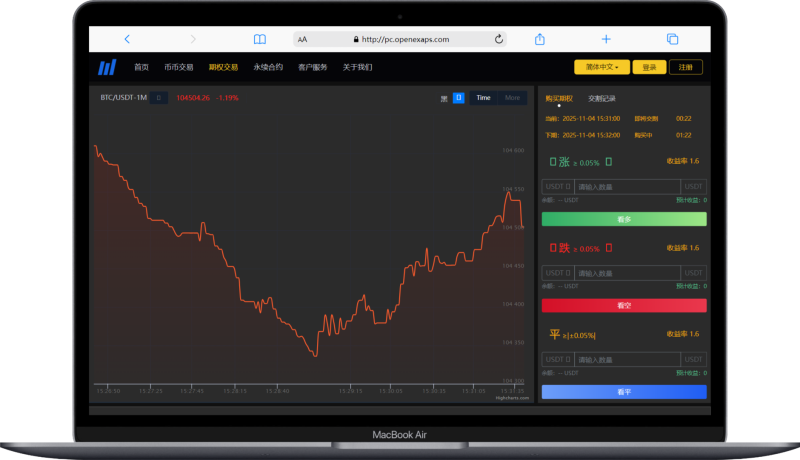Click the yellow 登录 login button
Viewport: 800px width, 460px height.
649,67
